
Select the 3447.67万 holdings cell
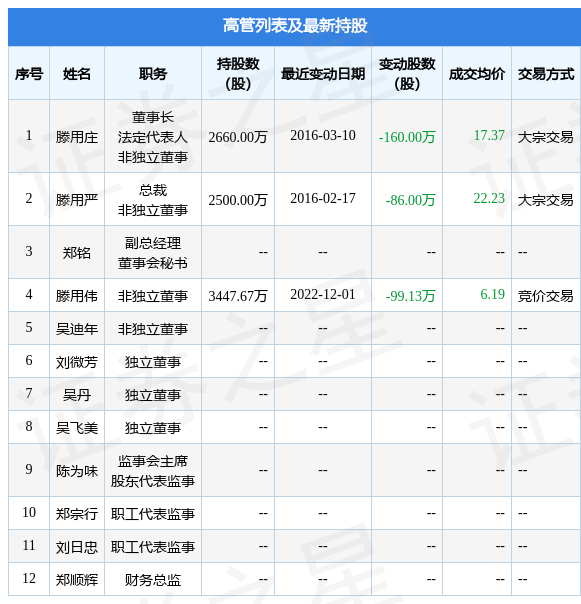238,296
